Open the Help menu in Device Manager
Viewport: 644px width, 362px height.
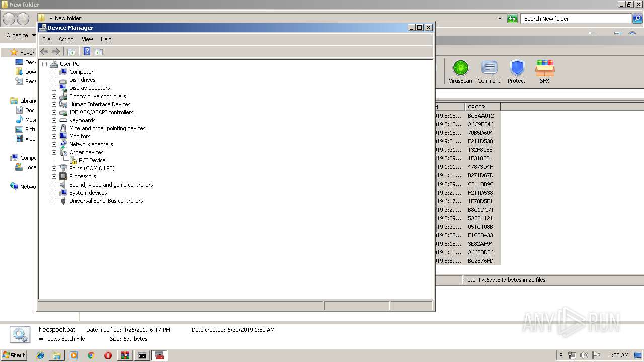[106, 39]
